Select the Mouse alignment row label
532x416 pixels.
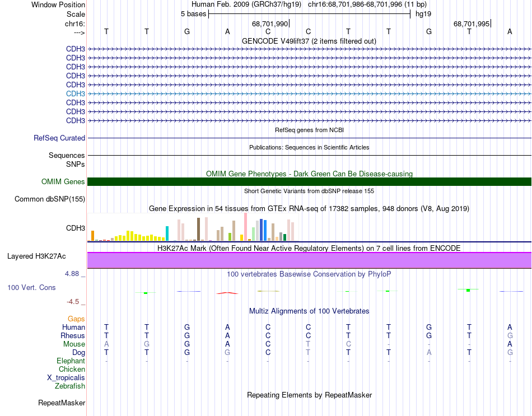[x=74, y=344]
